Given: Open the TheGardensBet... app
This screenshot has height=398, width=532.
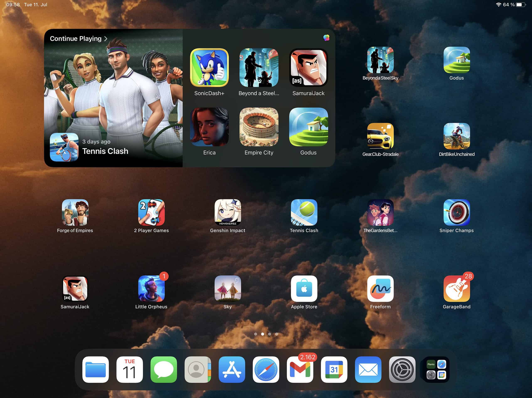Looking at the screenshot, I should (380, 212).
